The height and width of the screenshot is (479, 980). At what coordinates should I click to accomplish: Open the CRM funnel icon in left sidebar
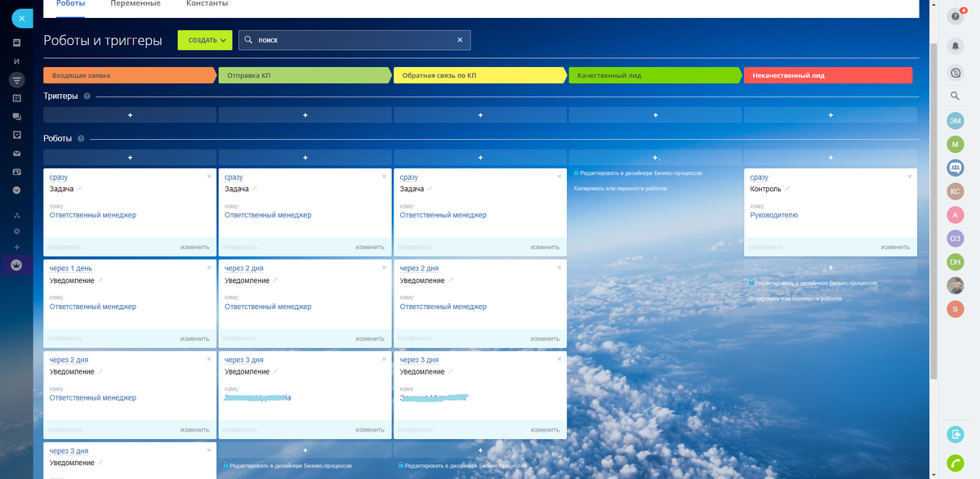(x=16, y=80)
